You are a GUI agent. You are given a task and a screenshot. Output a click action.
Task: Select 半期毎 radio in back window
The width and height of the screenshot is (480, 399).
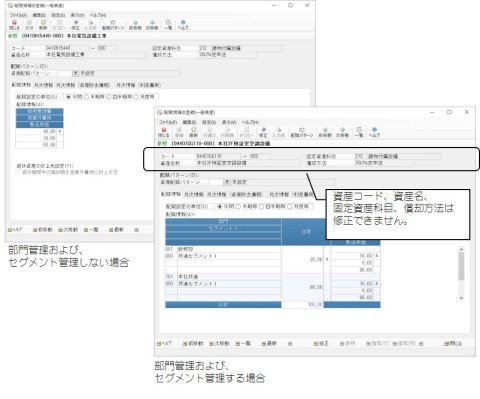[x=86, y=97]
